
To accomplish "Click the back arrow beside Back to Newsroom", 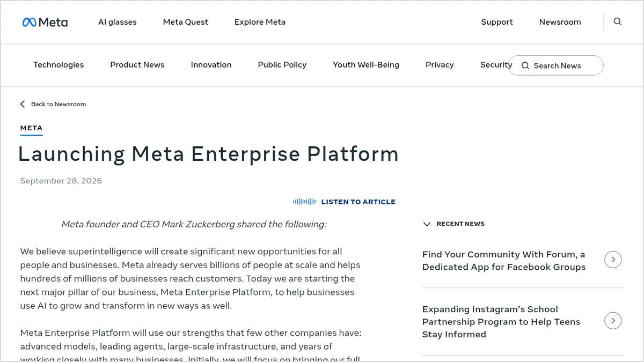I will pos(23,104).
